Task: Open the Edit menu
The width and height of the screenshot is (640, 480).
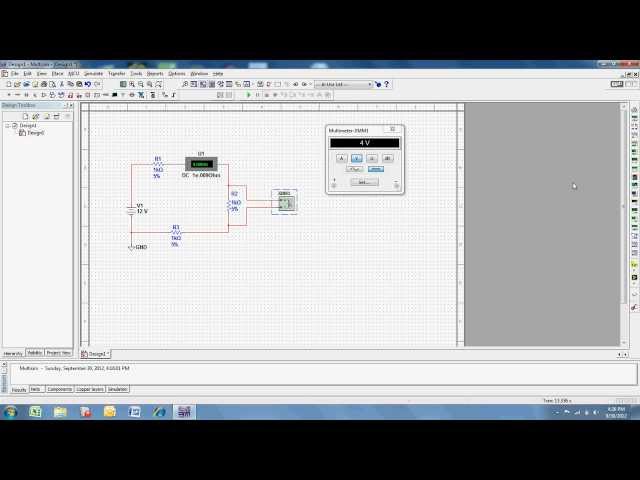Action: (27, 74)
